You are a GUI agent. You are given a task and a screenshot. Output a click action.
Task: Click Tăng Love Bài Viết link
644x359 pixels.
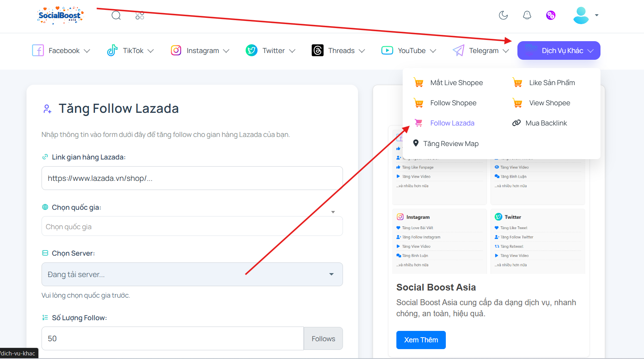point(417,228)
